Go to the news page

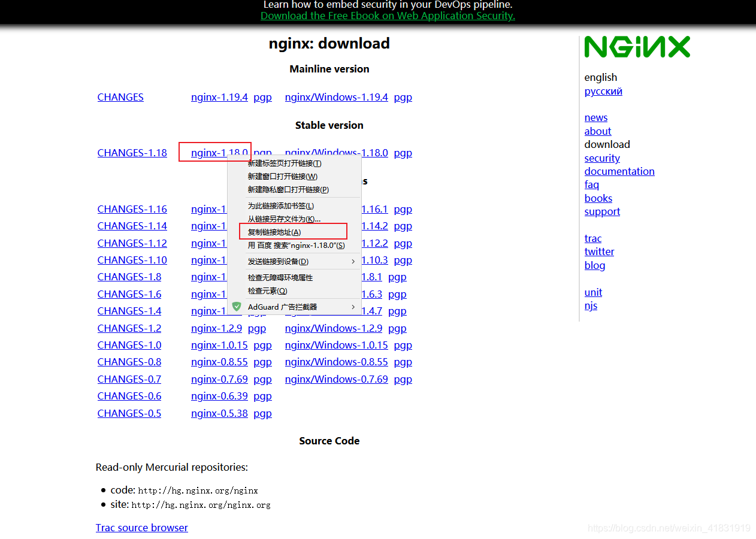(x=596, y=117)
